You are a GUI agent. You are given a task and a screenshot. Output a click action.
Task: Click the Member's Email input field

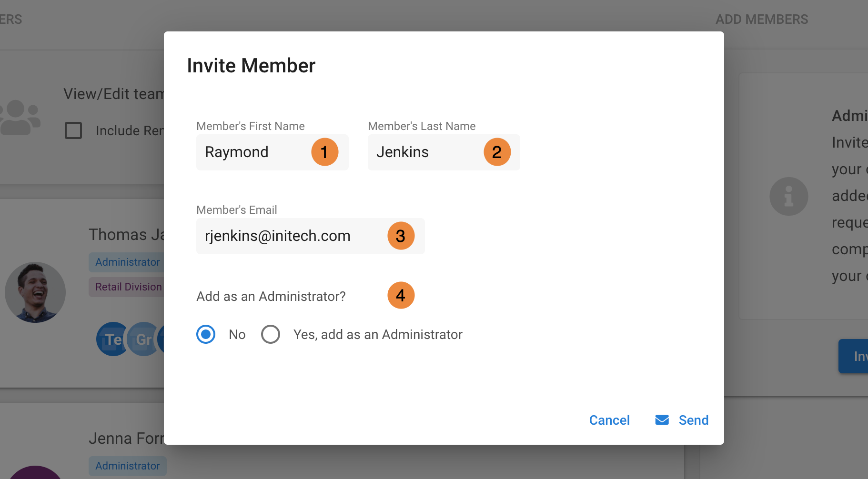[x=310, y=236]
